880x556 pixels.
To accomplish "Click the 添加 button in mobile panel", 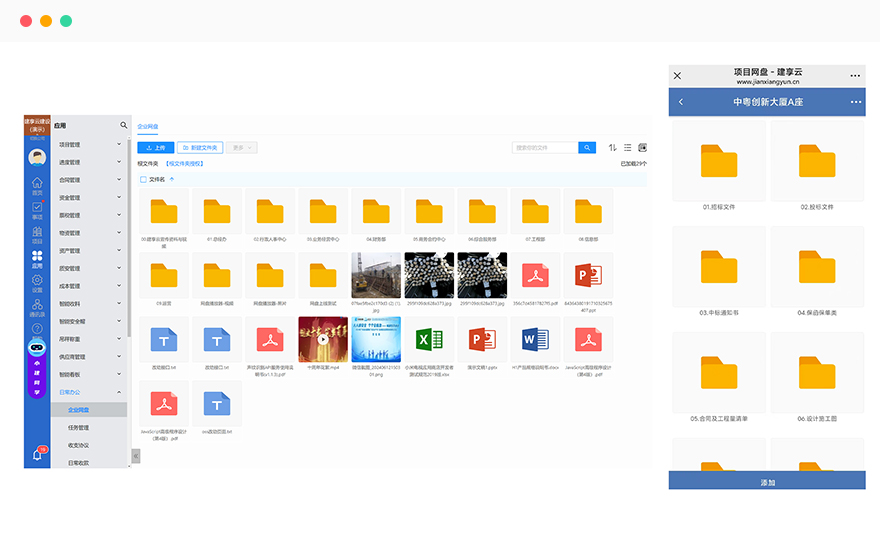I will point(767,482).
